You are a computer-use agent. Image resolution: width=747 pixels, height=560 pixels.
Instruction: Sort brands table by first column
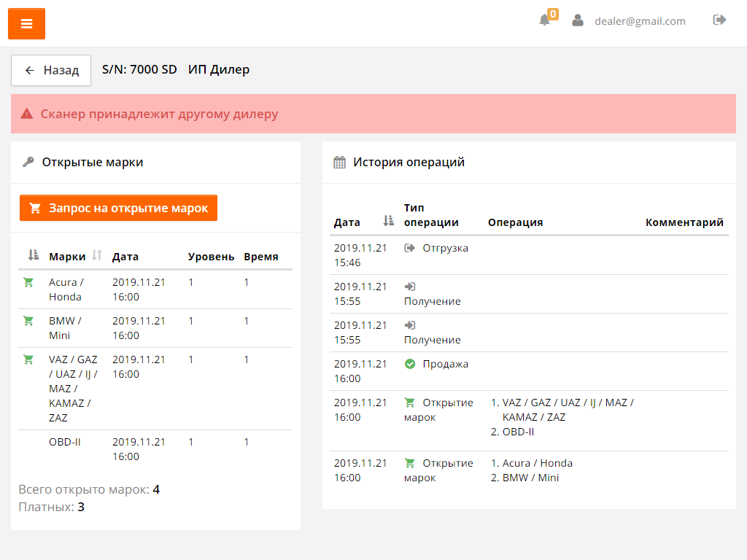tap(33, 255)
